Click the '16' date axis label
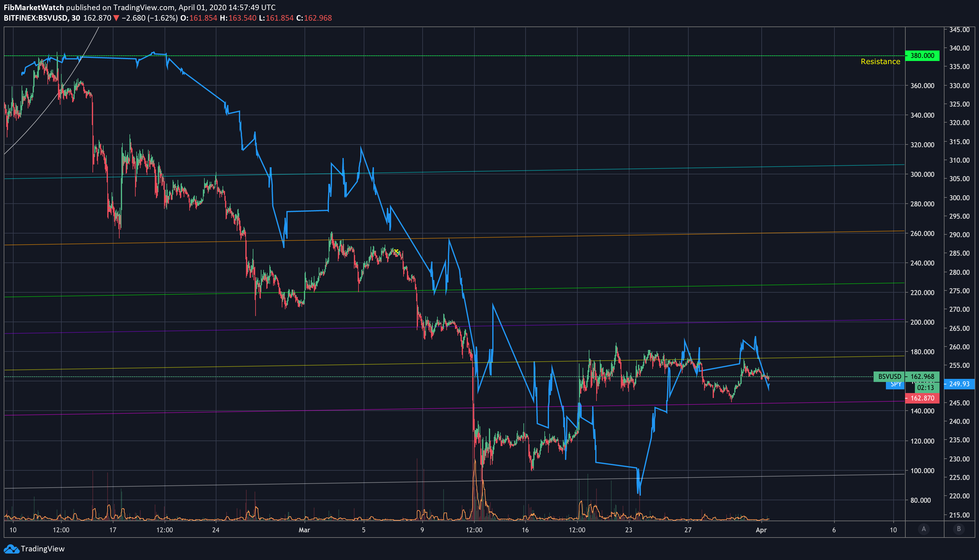979x560 pixels. click(x=525, y=530)
